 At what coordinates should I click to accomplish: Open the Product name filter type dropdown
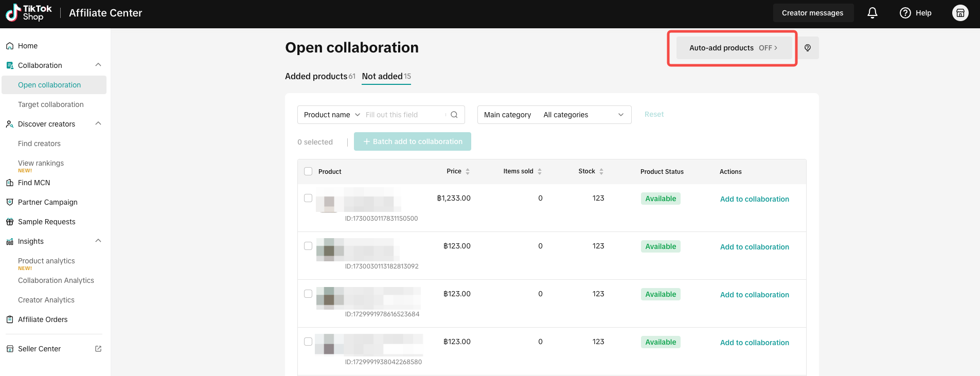(332, 115)
